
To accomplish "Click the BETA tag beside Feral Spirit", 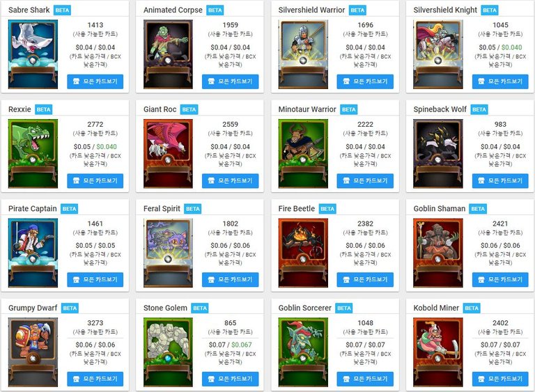I will (193, 209).
